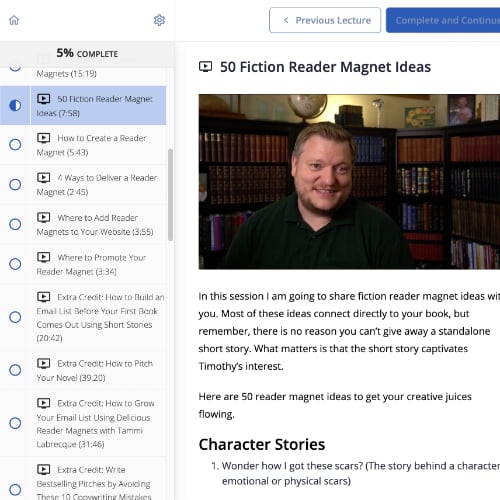The width and height of the screenshot is (500, 500).
Task: Play the lecture video thumbnail
Action: pos(349,182)
